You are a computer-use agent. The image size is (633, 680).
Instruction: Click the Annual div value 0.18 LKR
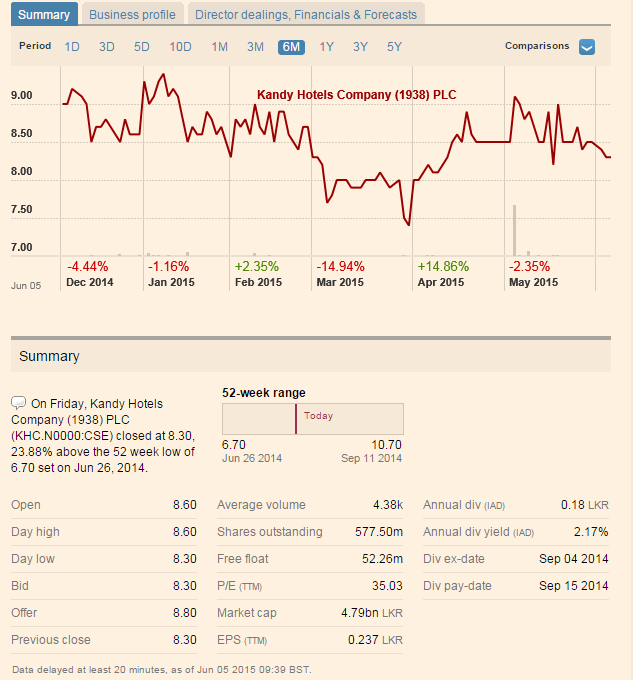585,505
